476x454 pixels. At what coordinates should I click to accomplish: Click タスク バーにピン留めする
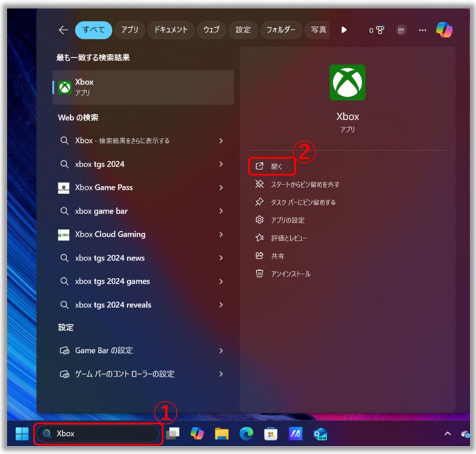303,202
